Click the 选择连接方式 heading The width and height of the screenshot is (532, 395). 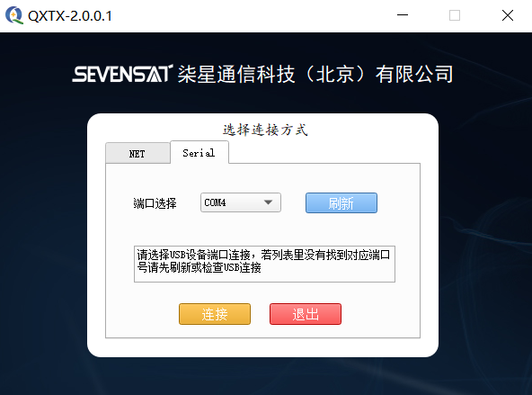265,130
